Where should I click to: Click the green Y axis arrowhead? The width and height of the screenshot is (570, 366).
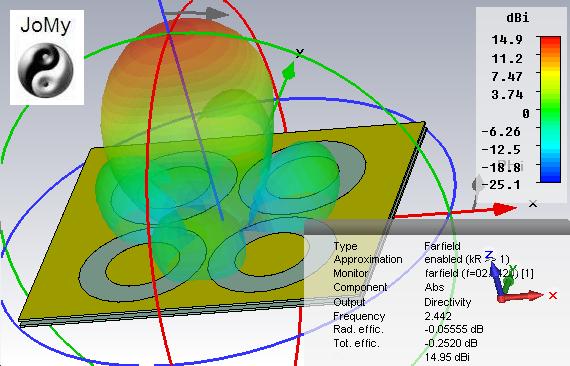[289, 71]
